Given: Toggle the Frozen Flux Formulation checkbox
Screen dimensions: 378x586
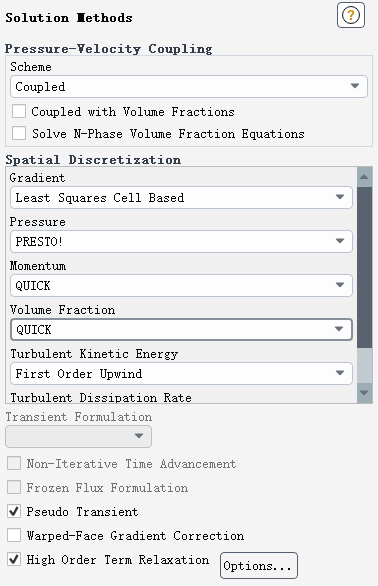Looking at the screenshot, I should click(14, 487).
